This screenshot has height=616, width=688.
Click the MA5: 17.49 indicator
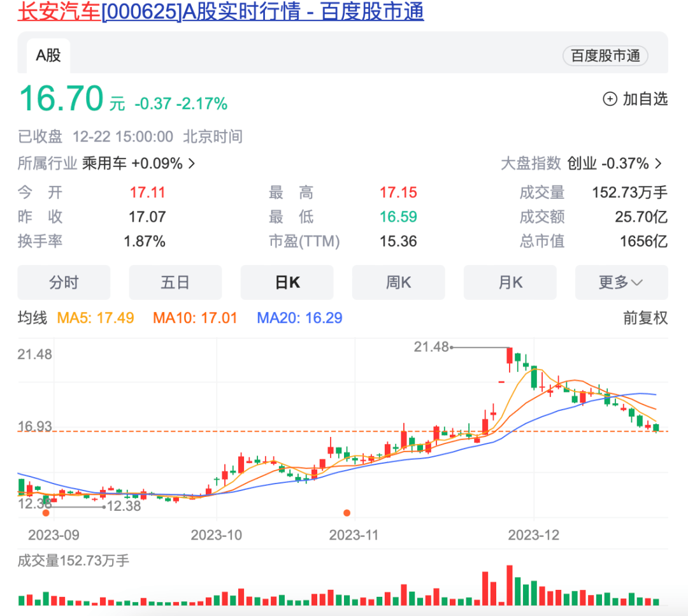(96, 318)
